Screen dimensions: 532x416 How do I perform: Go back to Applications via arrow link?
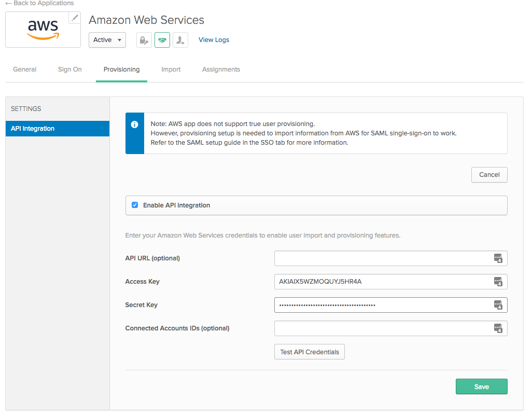[40, 3]
